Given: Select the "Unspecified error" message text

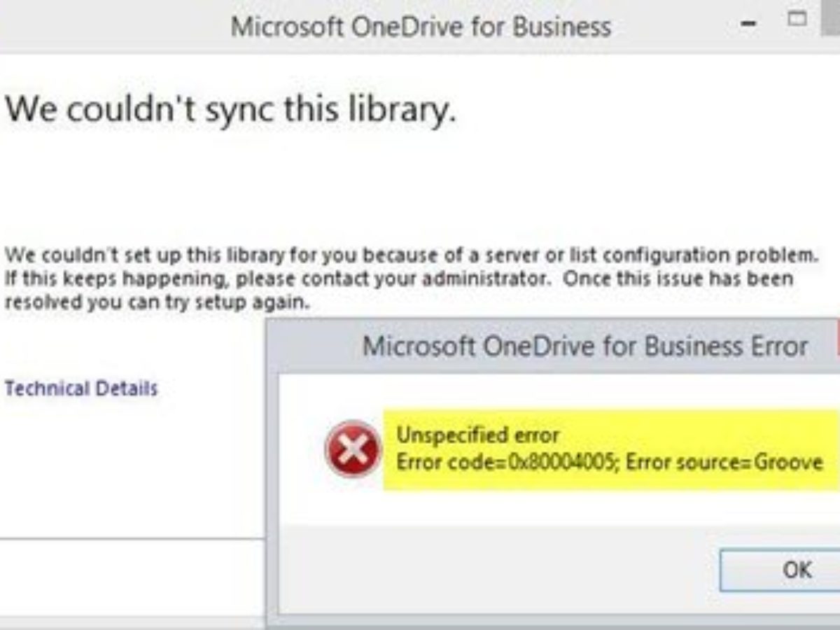Looking at the screenshot, I should click(478, 435).
